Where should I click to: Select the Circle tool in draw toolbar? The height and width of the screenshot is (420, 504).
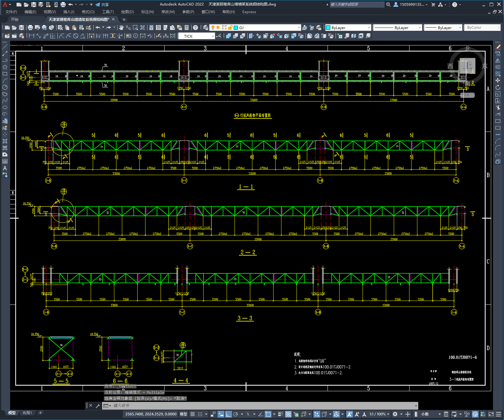pyautogui.click(x=5, y=87)
